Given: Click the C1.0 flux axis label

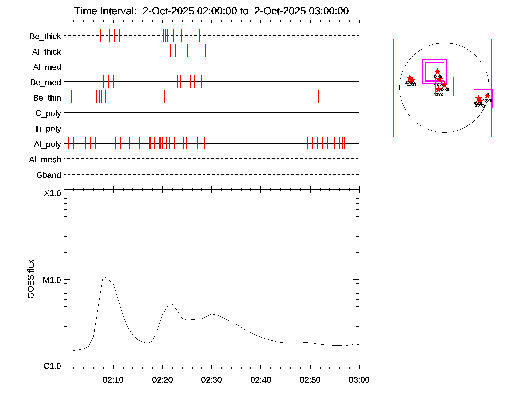Looking at the screenshot, I should [53, 366].
